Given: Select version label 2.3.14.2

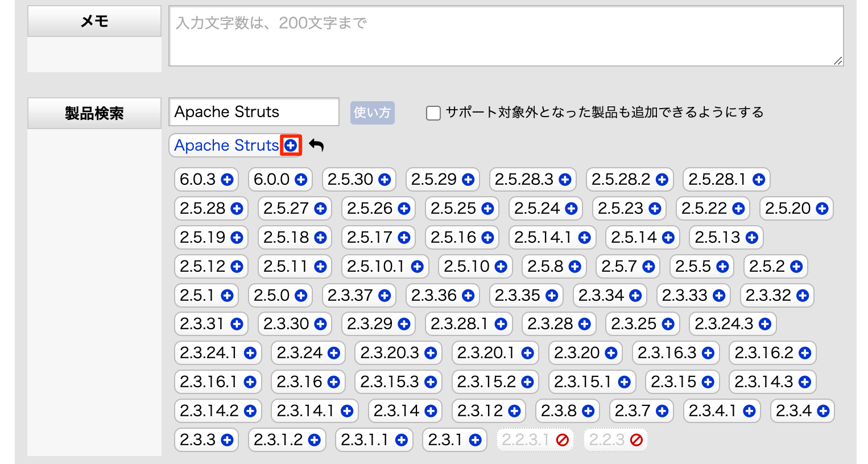Looking at the screenshot, I should pos(209,411).
